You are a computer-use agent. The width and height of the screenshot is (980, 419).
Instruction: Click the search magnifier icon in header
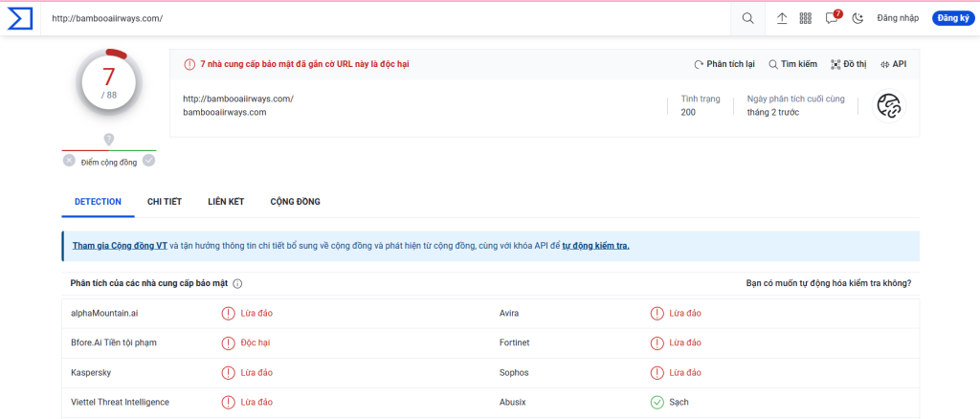[747, 18]
